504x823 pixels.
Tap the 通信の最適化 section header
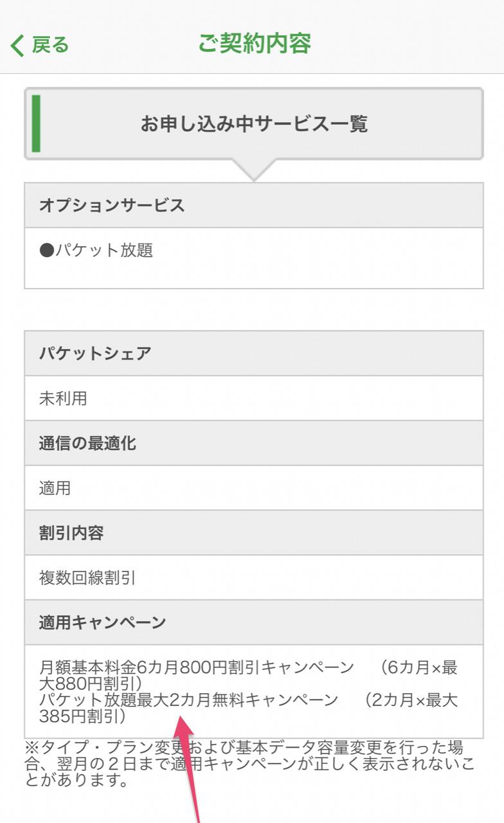click(87, 444)
